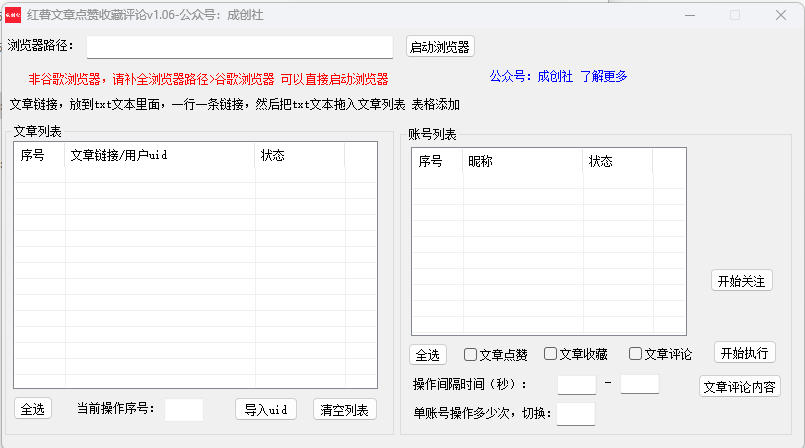The width and height of the screenshot is (805, 448).
Task: Start the task with 开始执行 button
Action: [744, 353]
